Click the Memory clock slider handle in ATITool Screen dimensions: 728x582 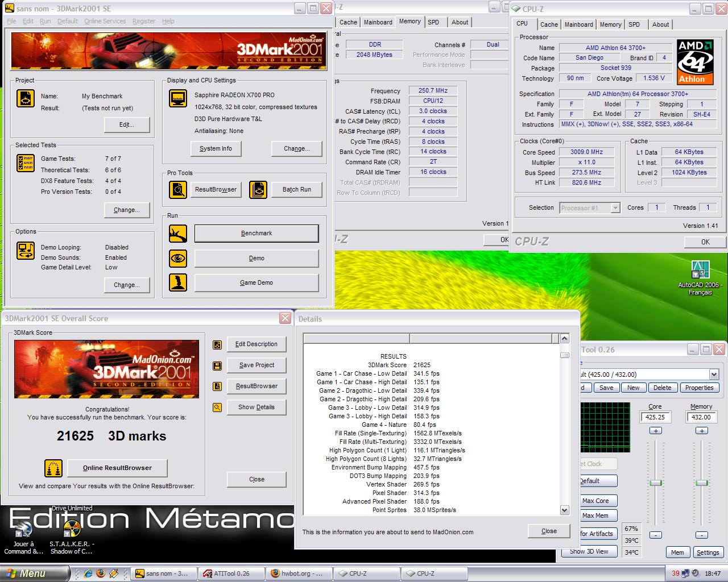702,483
